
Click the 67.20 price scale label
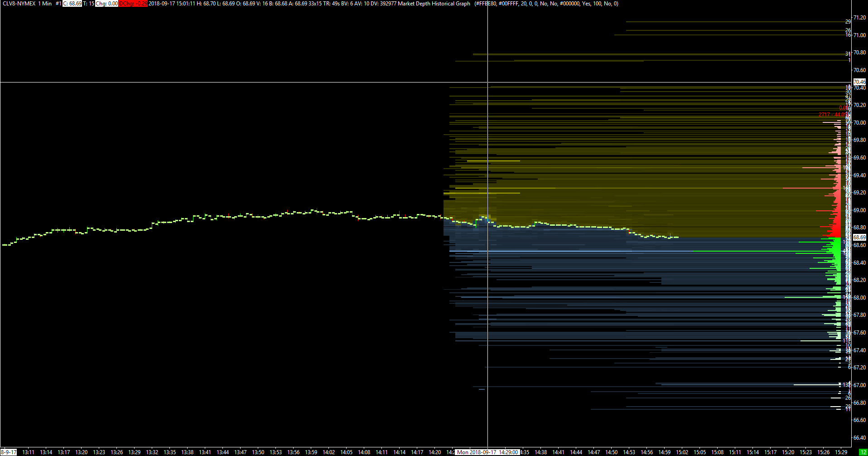coord(859,368)
